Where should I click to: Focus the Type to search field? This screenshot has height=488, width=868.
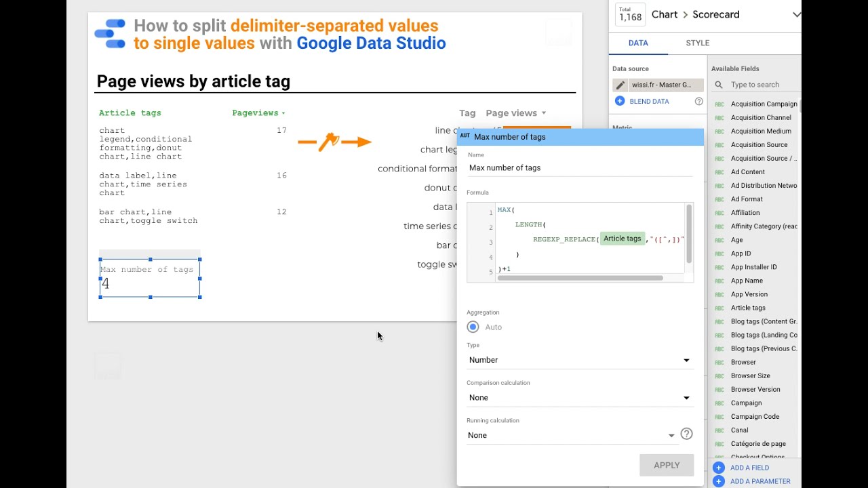tap(765, 85)
